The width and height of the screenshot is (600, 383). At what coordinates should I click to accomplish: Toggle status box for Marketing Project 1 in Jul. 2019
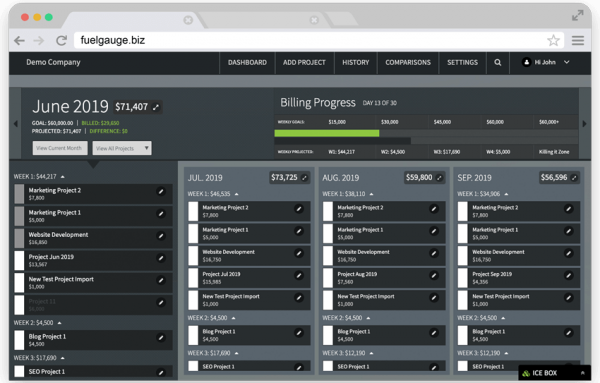pos(193,233)
